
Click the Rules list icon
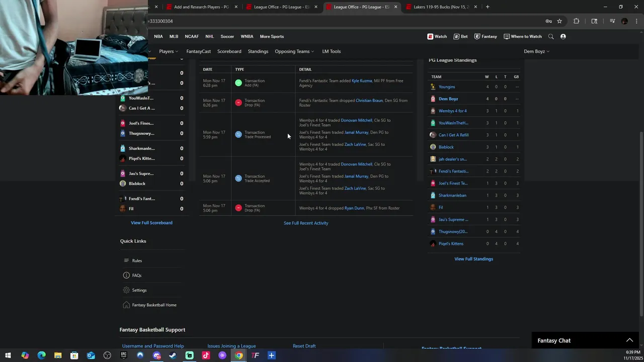[126, 260]
